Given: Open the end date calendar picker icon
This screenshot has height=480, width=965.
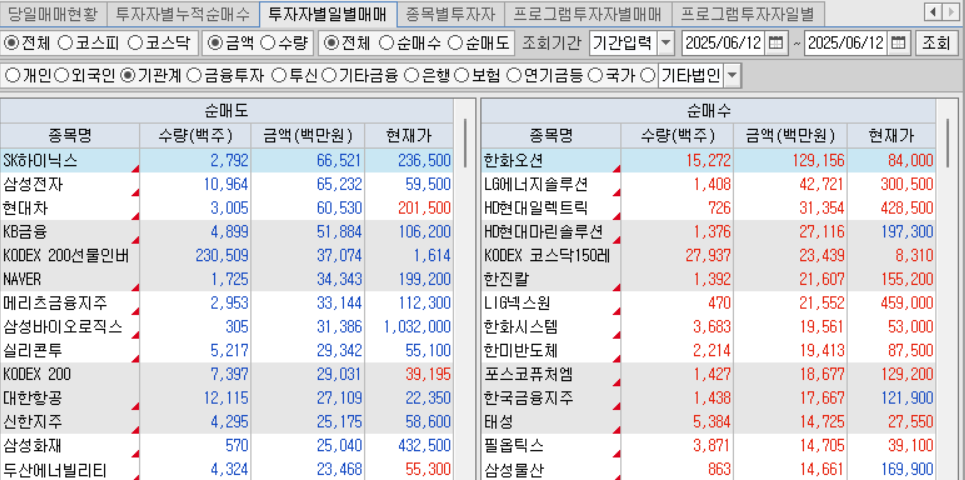Looking at the screenshot, I should coord(899,43).
